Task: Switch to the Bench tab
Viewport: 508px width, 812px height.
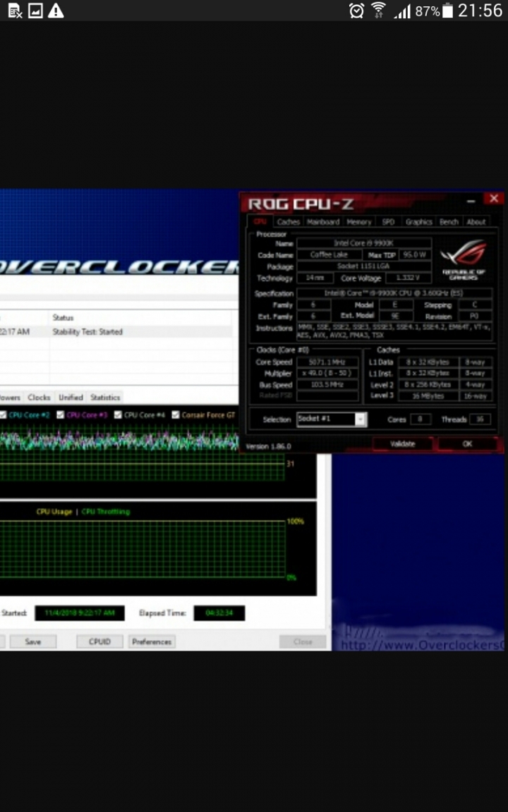Action: click(x=449, y=221)
